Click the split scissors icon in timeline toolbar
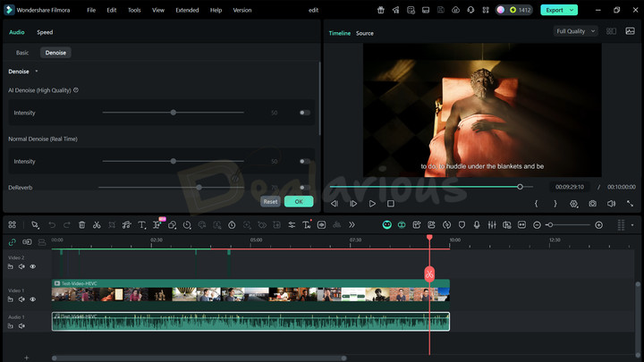Viewport: 644px width, 362px height. tap(97, 225)
